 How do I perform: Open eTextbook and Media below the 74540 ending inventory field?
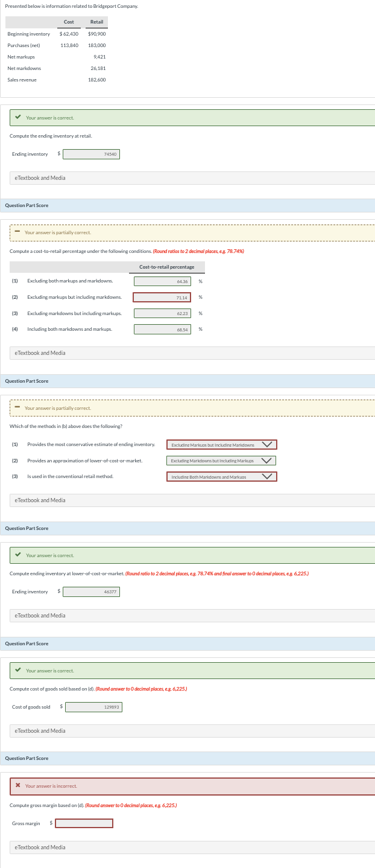[193, 178]
